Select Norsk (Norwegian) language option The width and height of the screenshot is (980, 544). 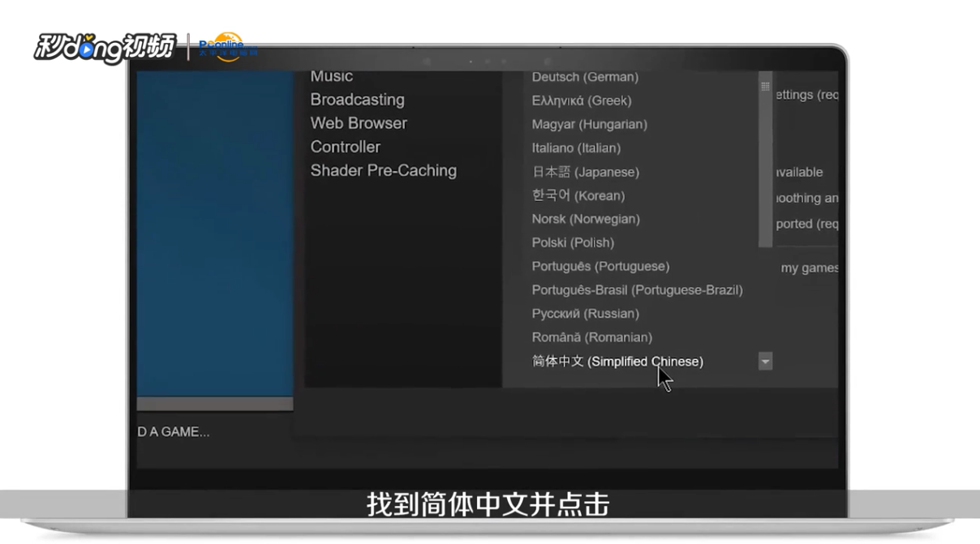pos(582,218)
